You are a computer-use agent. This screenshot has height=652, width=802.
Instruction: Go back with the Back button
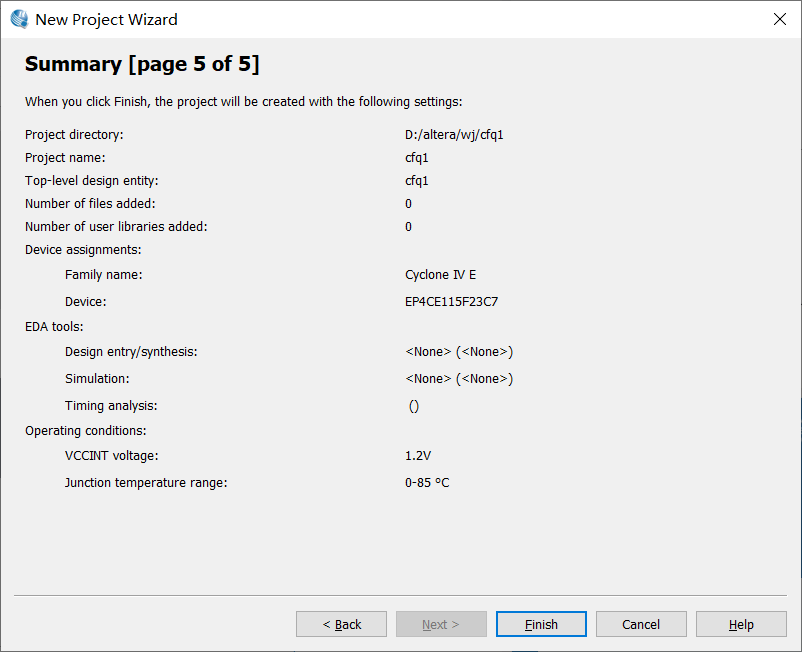coord(341,624)
